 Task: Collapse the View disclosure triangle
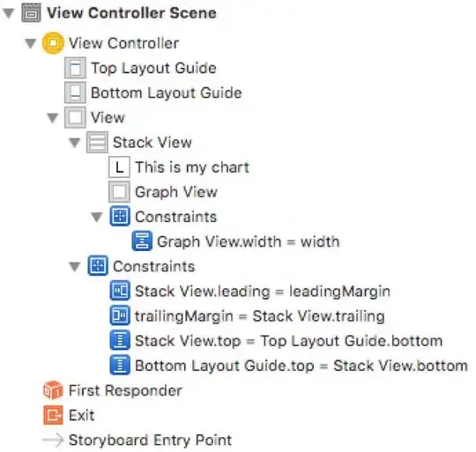point(53,118)
